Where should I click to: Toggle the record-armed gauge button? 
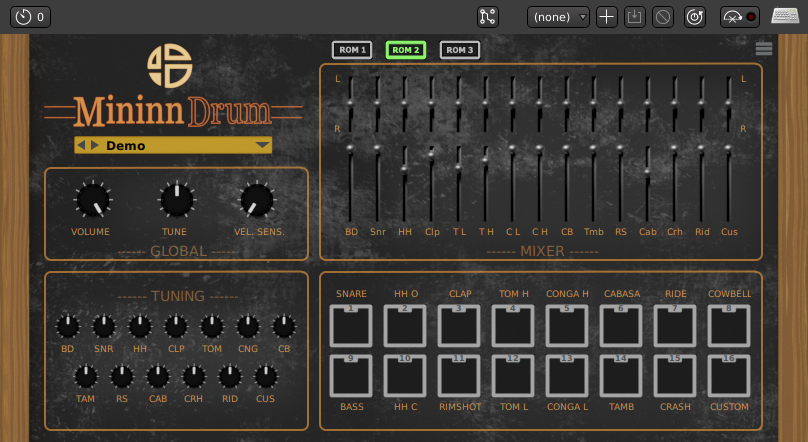click(x=739, y=17)
